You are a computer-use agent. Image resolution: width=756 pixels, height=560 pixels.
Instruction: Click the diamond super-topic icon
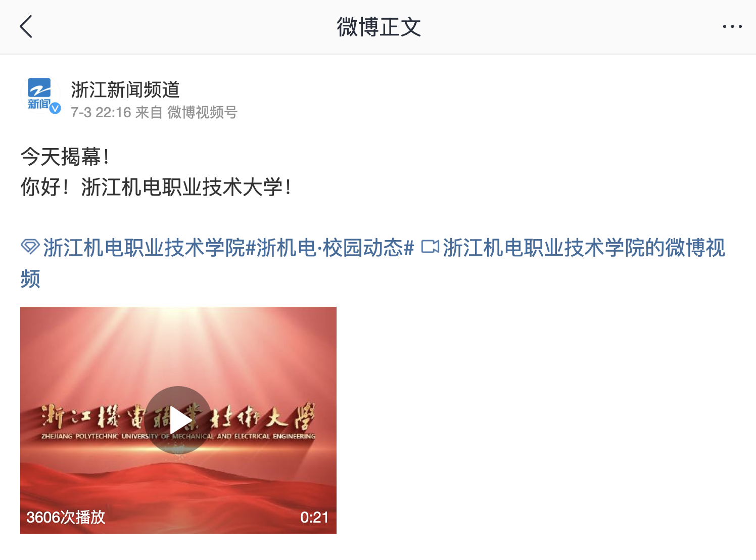click(x=30, y=247)
